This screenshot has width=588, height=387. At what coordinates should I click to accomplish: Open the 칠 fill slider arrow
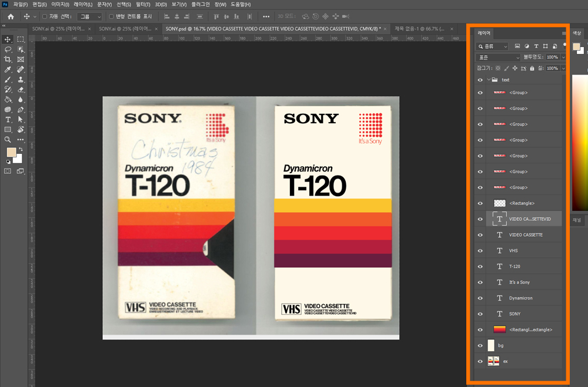(x=563, y=68)
